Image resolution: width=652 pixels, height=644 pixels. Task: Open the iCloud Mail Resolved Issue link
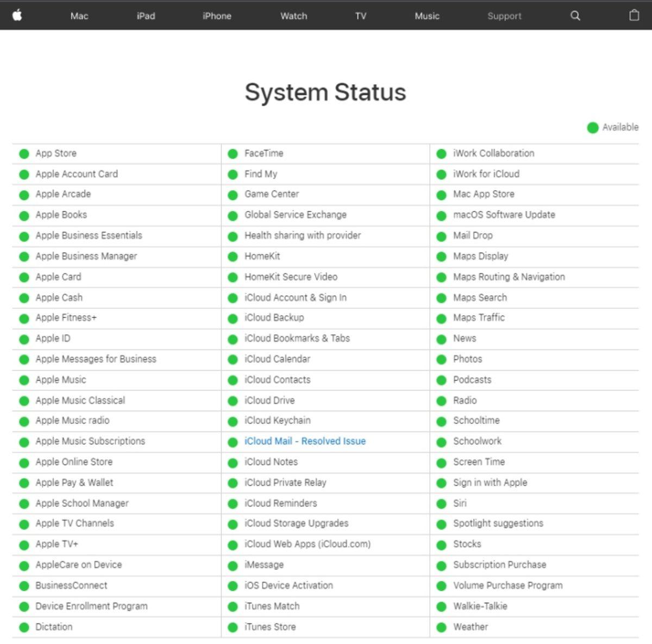305,441
